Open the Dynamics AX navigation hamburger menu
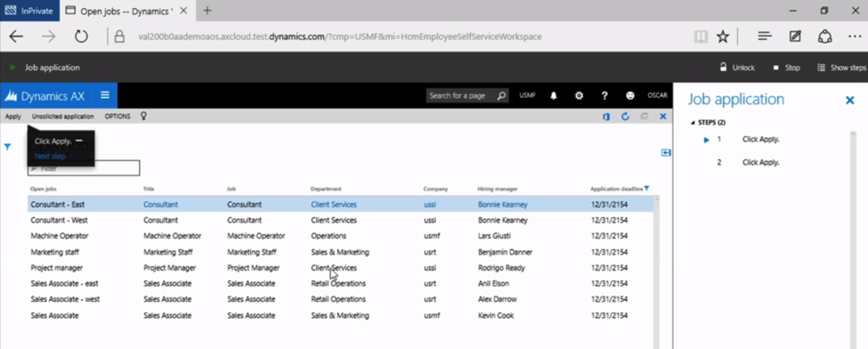 [105, 95]
